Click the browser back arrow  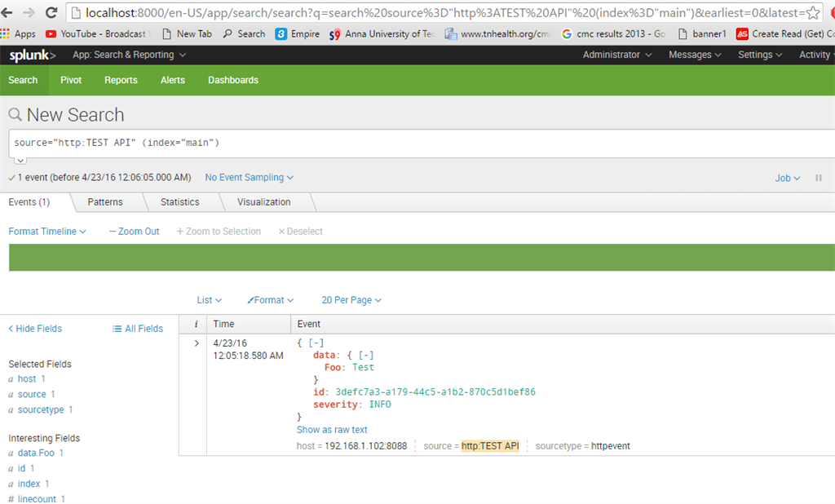pyautogui.click(x=7, y=13)
